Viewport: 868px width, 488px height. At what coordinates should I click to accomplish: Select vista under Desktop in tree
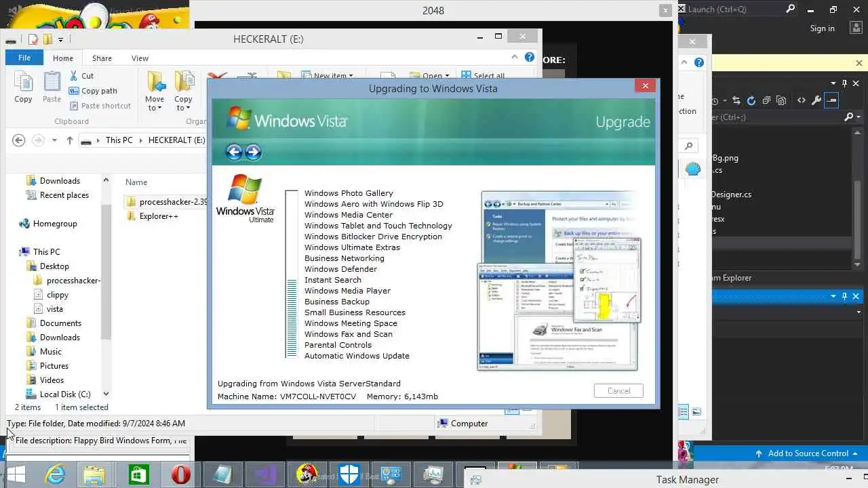pyautogui.click(x=49, y=309)
